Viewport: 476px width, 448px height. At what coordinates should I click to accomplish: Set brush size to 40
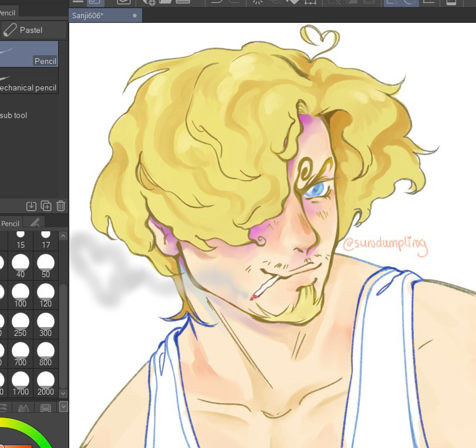pyautogui.click(x=21, y=266)
